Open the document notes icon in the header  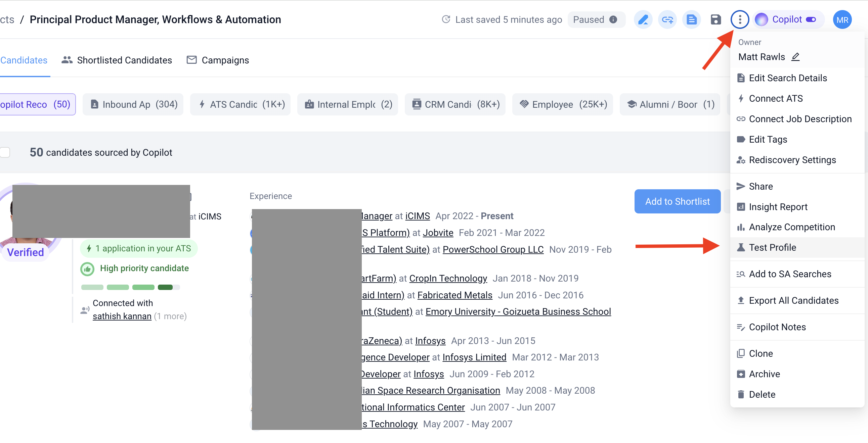pyautogui.click(x=691, y=19)
